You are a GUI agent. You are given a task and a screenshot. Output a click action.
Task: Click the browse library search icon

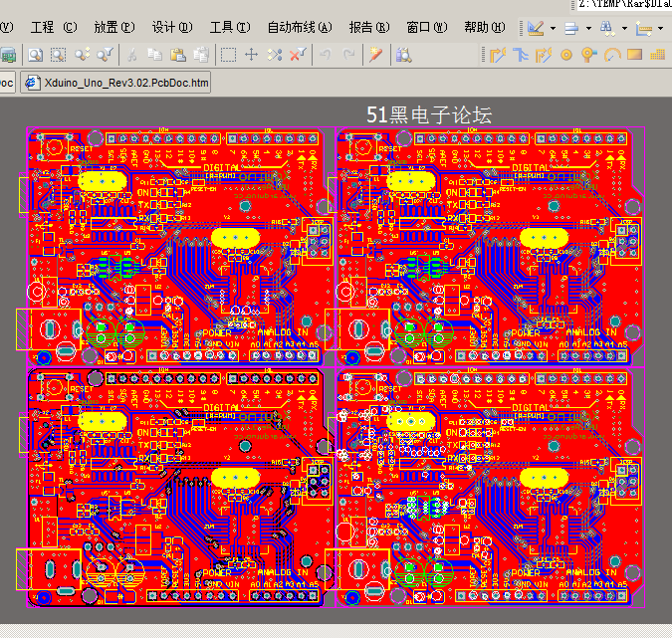coord(404,55)
